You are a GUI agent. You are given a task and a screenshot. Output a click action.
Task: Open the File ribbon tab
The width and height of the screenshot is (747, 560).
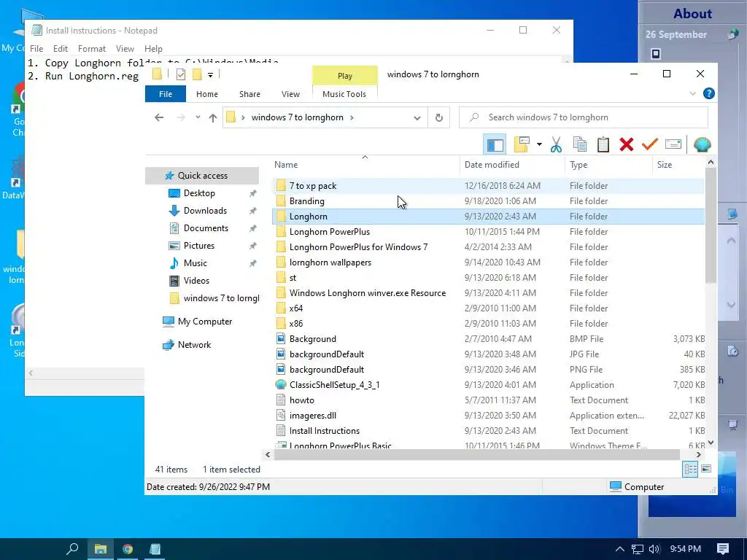(166, 94)
